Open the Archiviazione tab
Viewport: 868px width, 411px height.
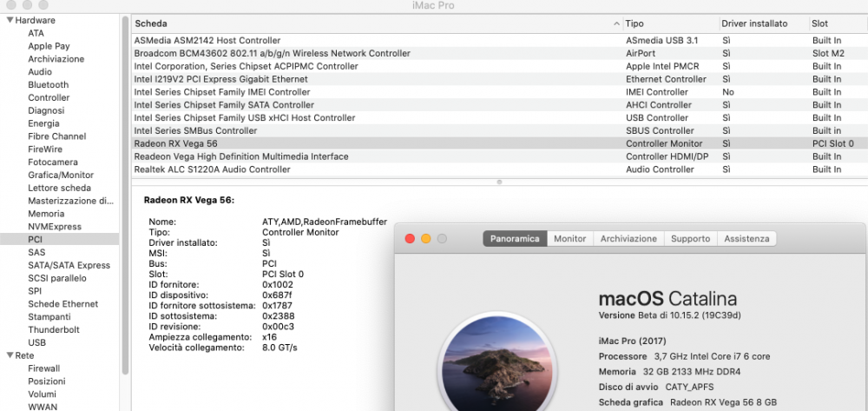628,239
